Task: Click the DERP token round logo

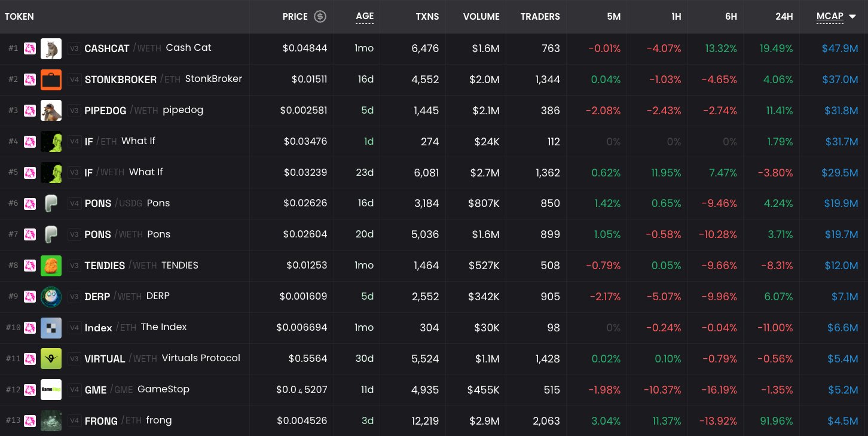Action: click(51, 297)
